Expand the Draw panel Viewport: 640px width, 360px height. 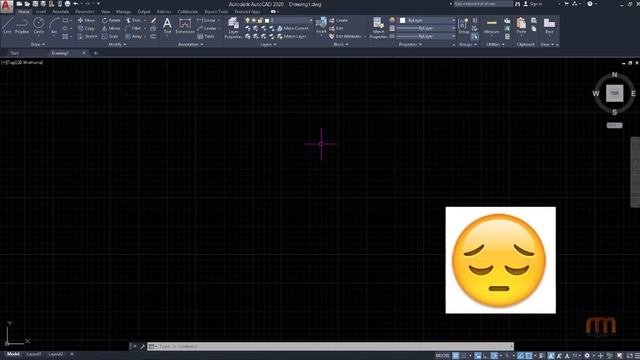click(38, 44)
